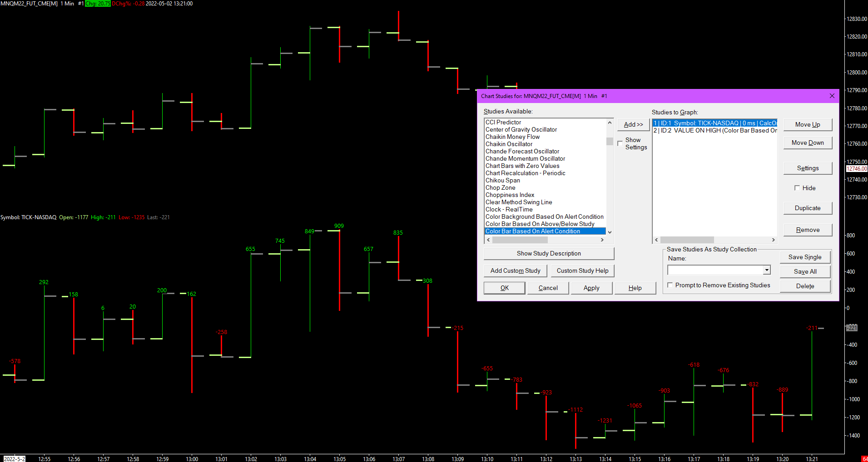Select Color Bar Based On Alert Condition
This screenshot has width=868, height=462.
545,231
